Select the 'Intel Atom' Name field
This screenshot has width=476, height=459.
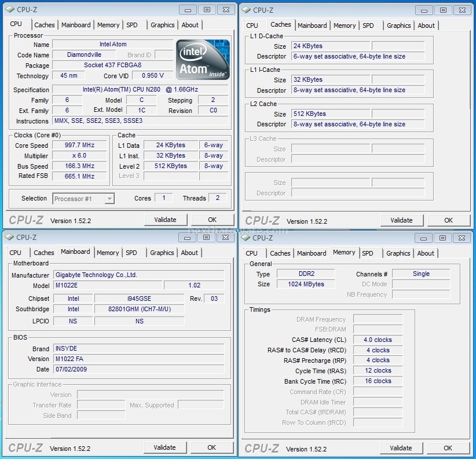pos(112,45)
